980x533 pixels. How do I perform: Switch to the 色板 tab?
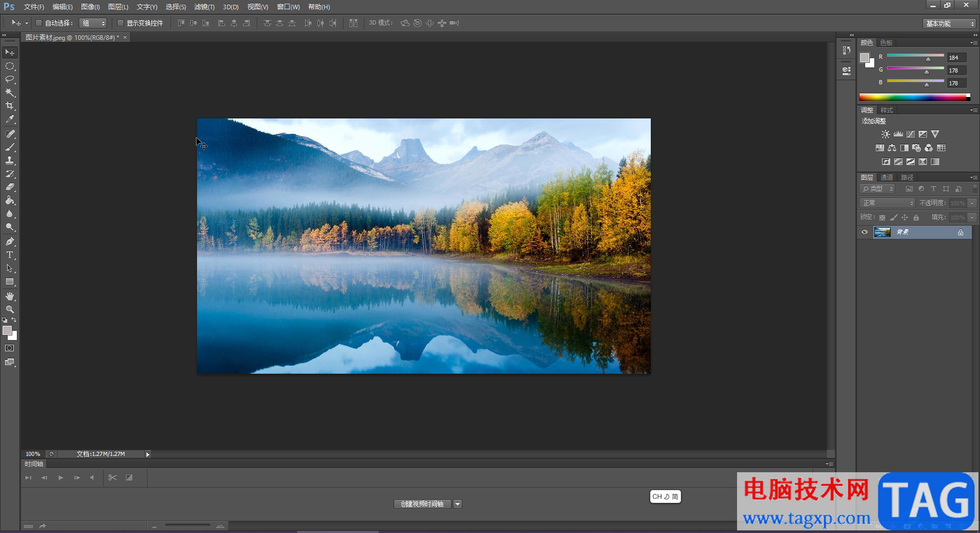[x=886, y=43]
